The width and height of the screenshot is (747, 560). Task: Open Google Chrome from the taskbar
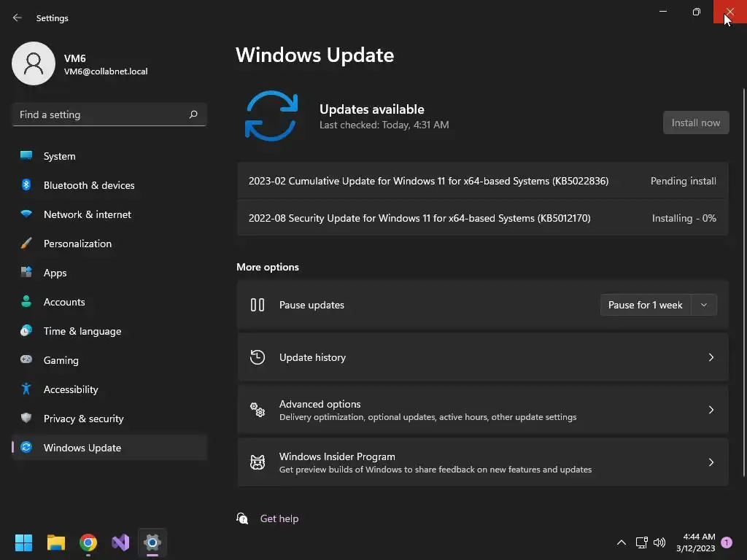point(88,542)
